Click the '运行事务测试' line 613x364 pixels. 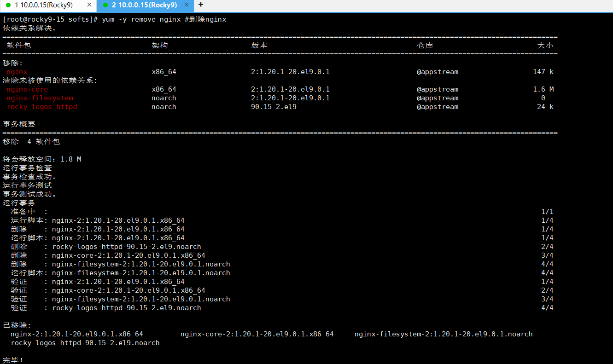click(27, 185)
